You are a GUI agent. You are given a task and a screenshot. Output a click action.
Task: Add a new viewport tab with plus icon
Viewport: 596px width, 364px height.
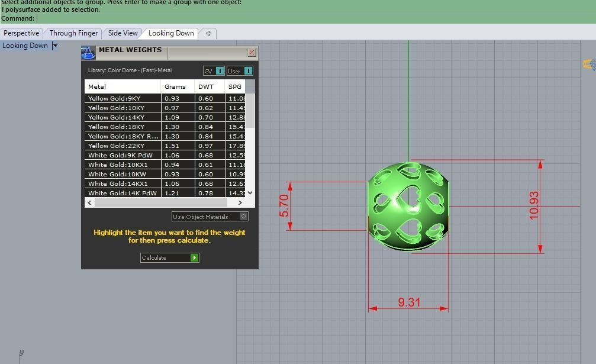click(208, 33)
